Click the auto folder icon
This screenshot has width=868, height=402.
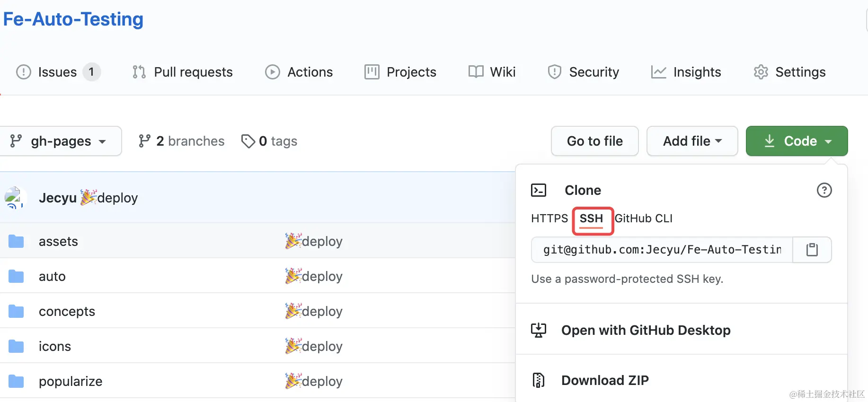pos(16,276)
